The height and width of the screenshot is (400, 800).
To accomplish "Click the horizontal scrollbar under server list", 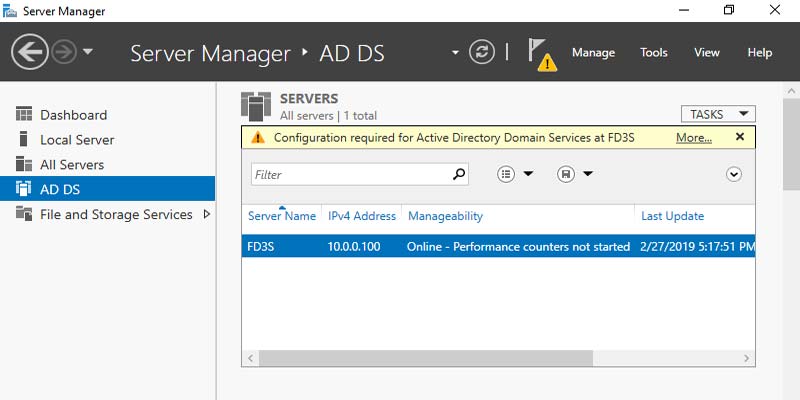I will point(420,357).
